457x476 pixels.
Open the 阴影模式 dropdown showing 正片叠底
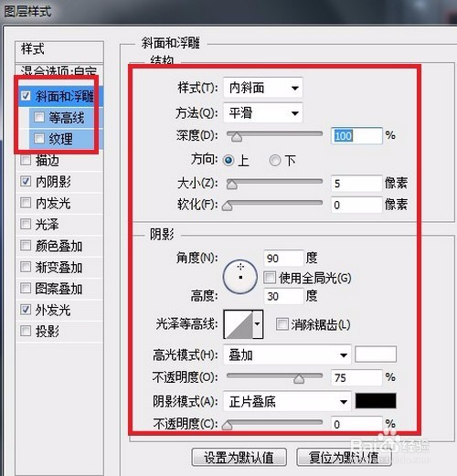(x=287, y=401)
